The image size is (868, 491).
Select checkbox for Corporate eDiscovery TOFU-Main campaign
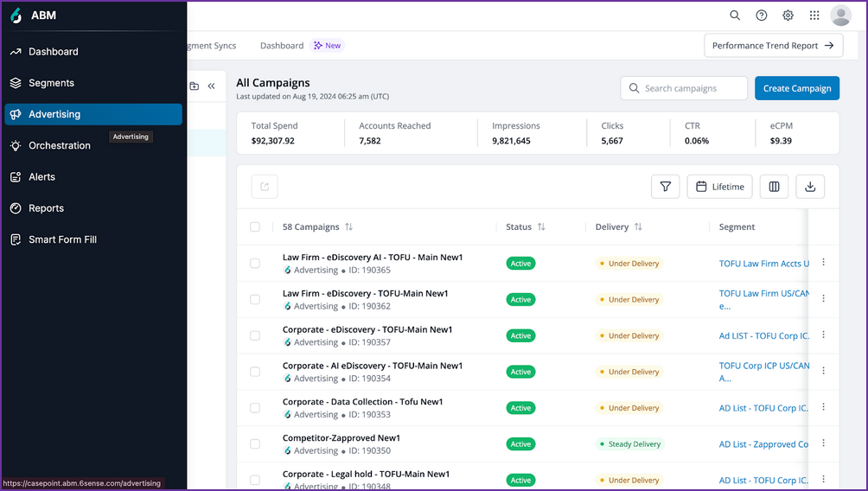click(x=255, y=335)
